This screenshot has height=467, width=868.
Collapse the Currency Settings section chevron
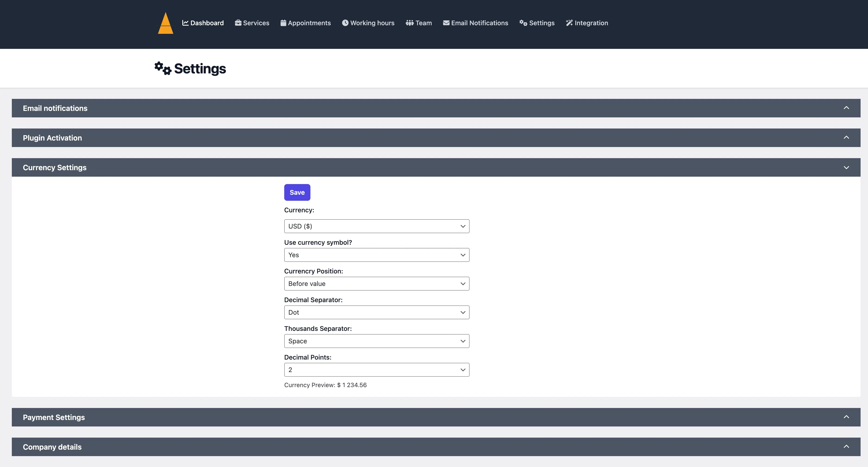click(x=846, y=167)
